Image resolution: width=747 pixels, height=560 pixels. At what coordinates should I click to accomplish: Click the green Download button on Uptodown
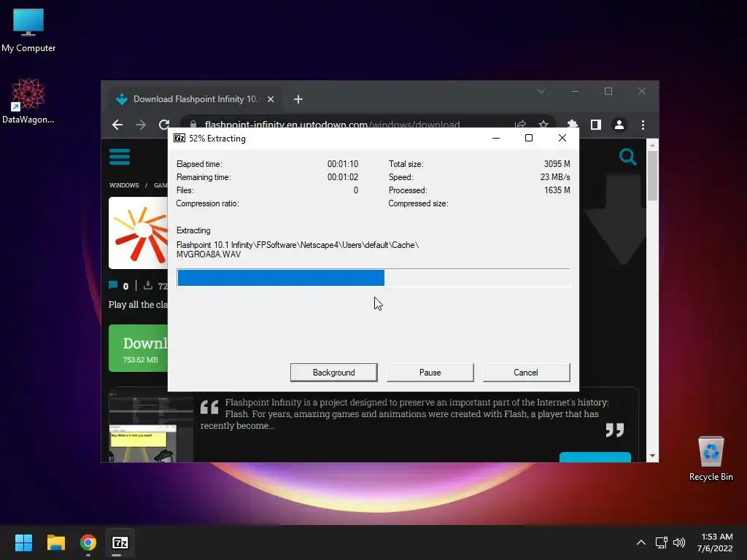pos(138,348)
